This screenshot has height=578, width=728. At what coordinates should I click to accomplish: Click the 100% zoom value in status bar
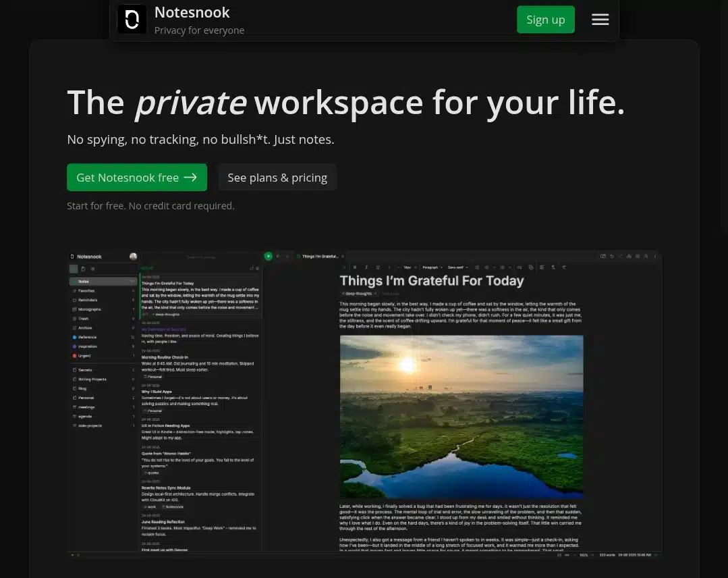tap(584, 555)
